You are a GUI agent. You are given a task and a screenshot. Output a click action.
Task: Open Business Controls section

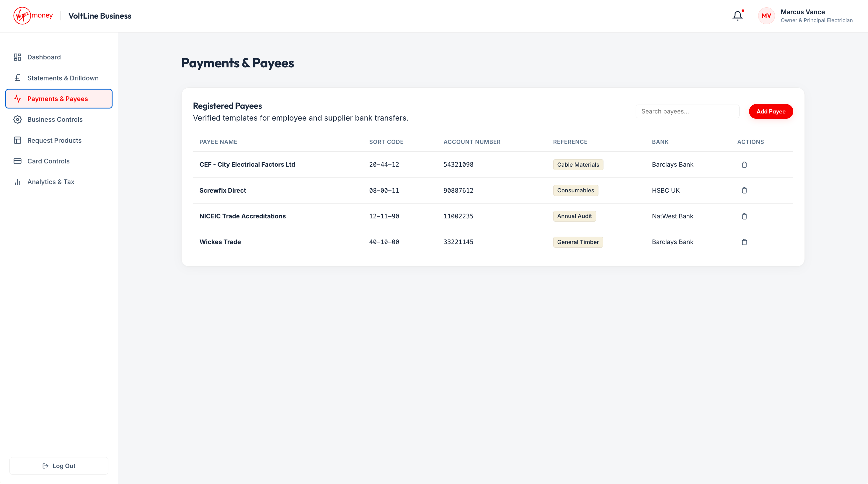[59, 119]
